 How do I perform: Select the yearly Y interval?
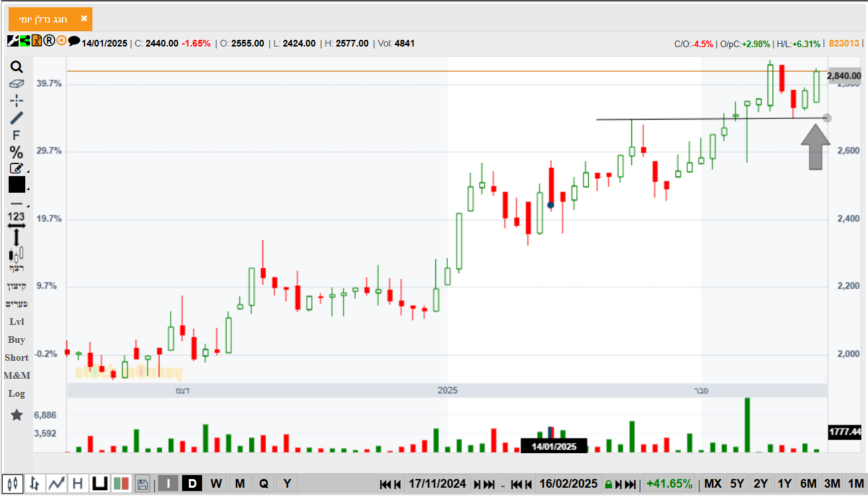tap(287, 484)
